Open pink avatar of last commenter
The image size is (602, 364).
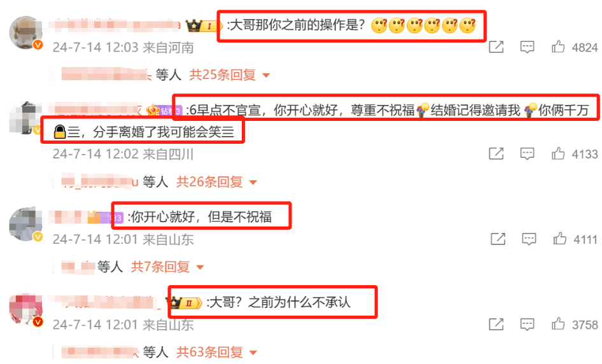25,309
